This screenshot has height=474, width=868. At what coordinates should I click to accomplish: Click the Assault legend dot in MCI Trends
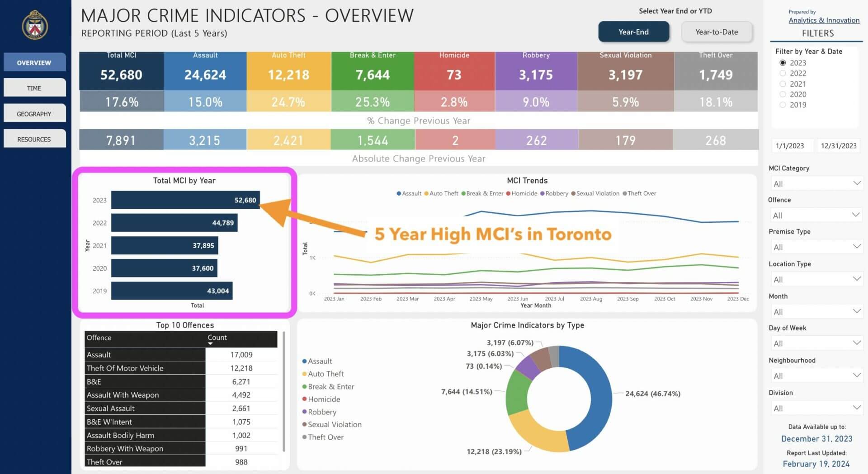coord(399,193)
